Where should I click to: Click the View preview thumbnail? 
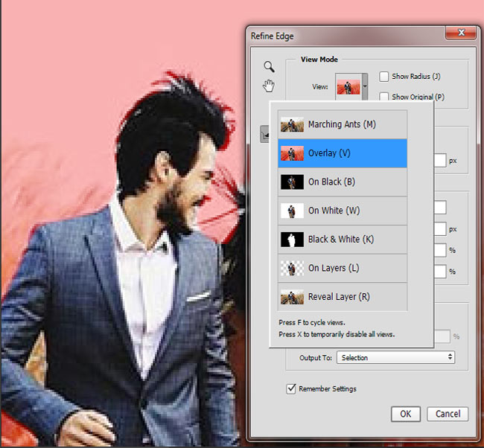[348, 86]
